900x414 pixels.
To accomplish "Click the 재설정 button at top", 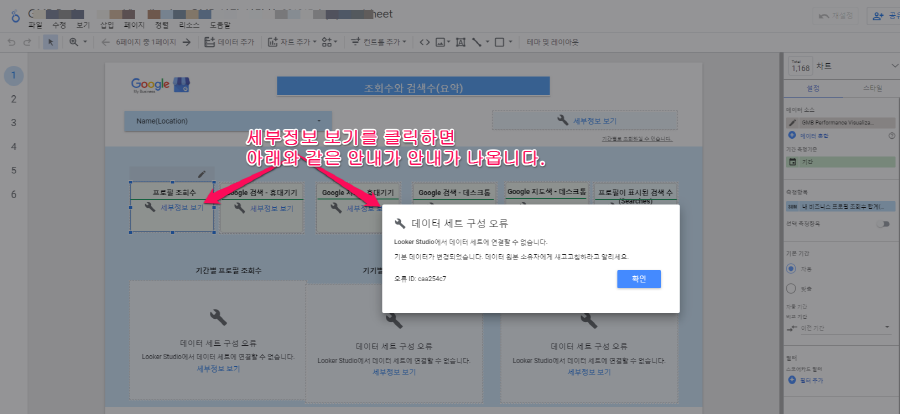I will point(835,16).
